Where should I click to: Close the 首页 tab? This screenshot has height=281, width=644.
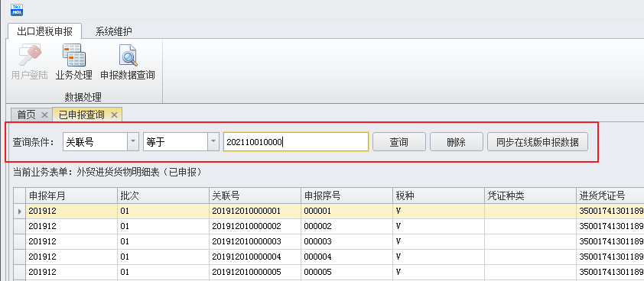point(45,115)
